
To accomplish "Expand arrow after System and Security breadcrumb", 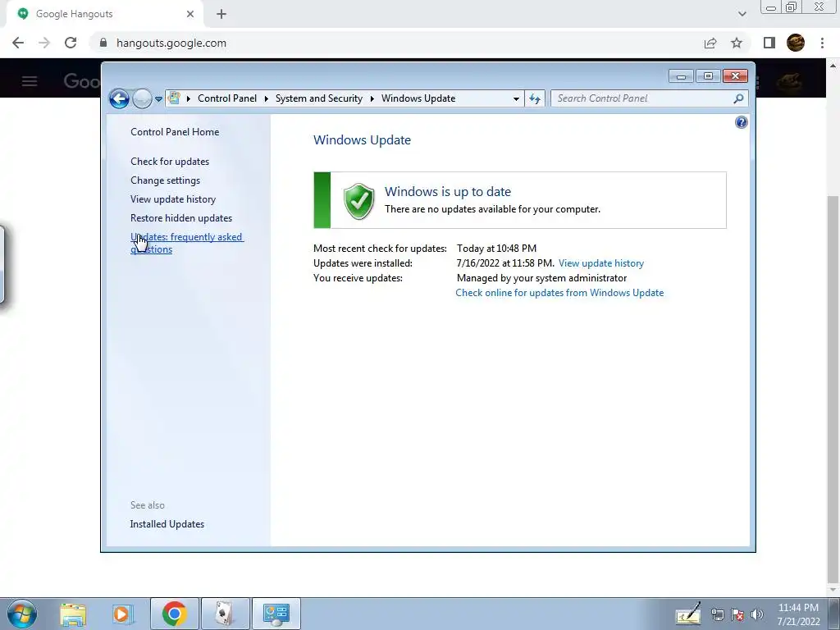I will [x=372, y=98].
